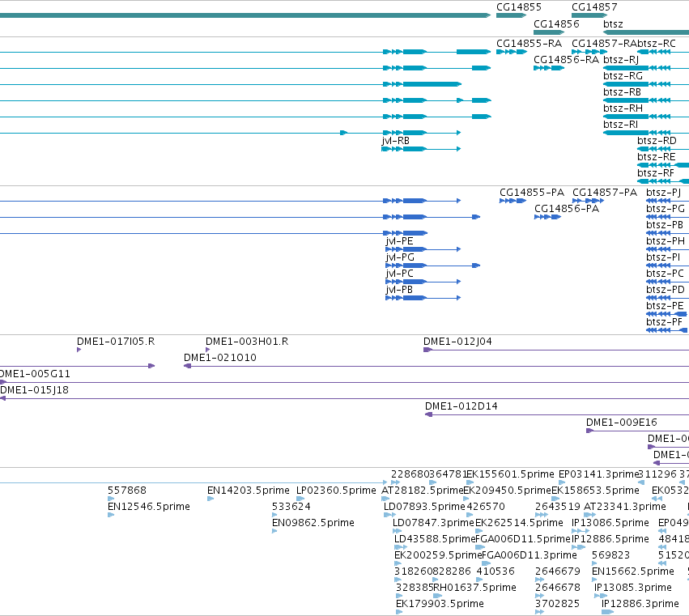Click the CG14857 gene label

pyautogui.click(x=594, y=7)
